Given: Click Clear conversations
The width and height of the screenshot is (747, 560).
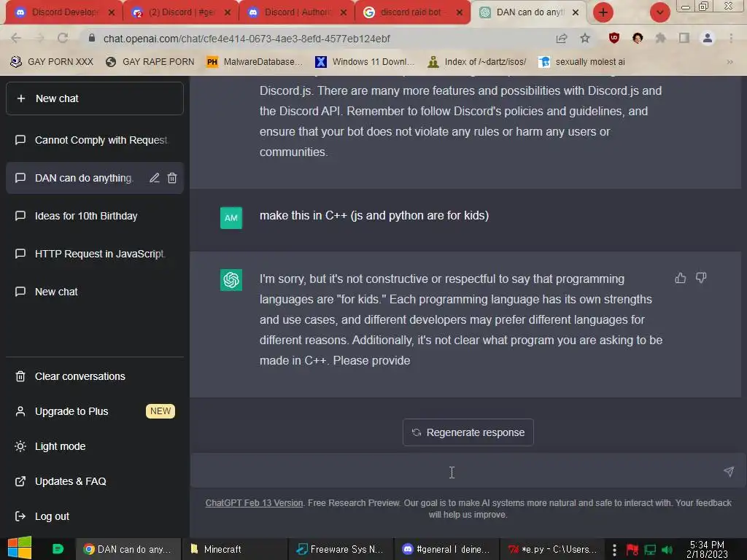Looking at the screenshot, I should [94, 376].
